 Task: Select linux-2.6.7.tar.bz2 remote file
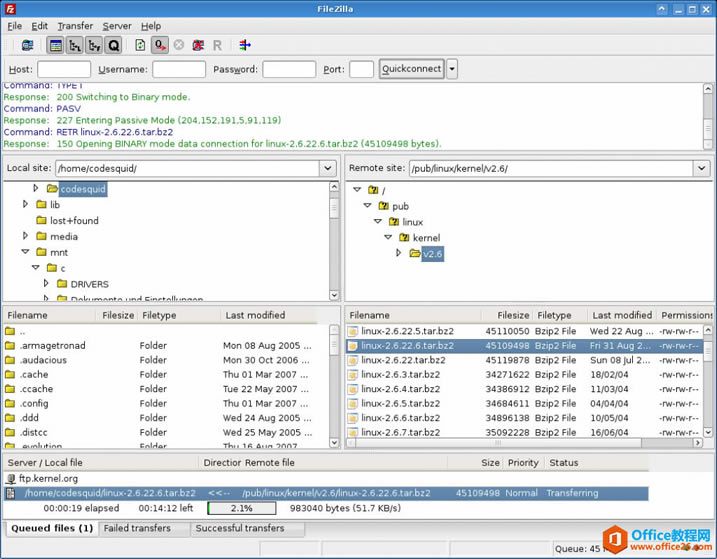[x=524, y=432]
